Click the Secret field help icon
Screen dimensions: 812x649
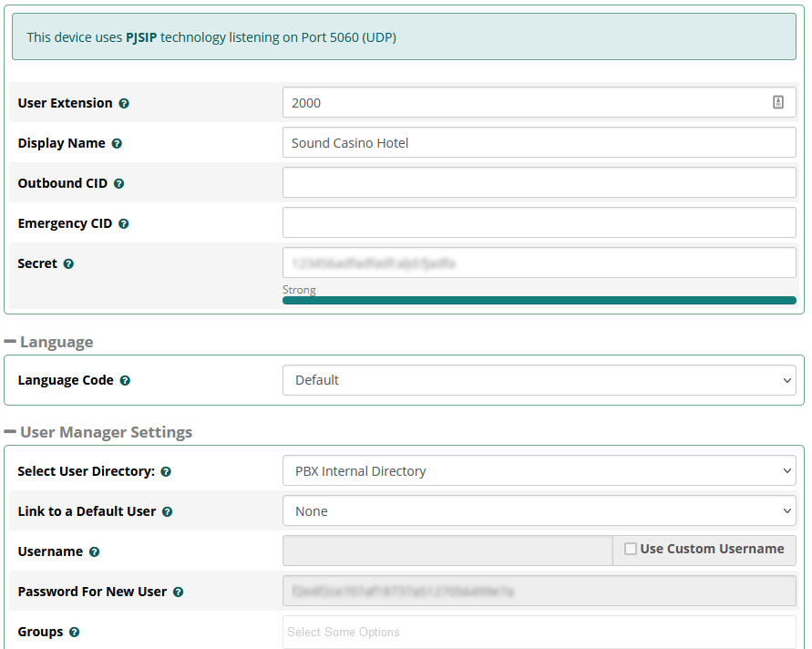[68, 264]
